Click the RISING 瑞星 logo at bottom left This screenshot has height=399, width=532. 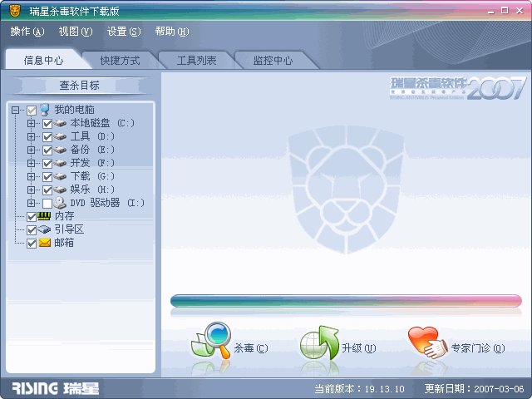pos(56,388)
